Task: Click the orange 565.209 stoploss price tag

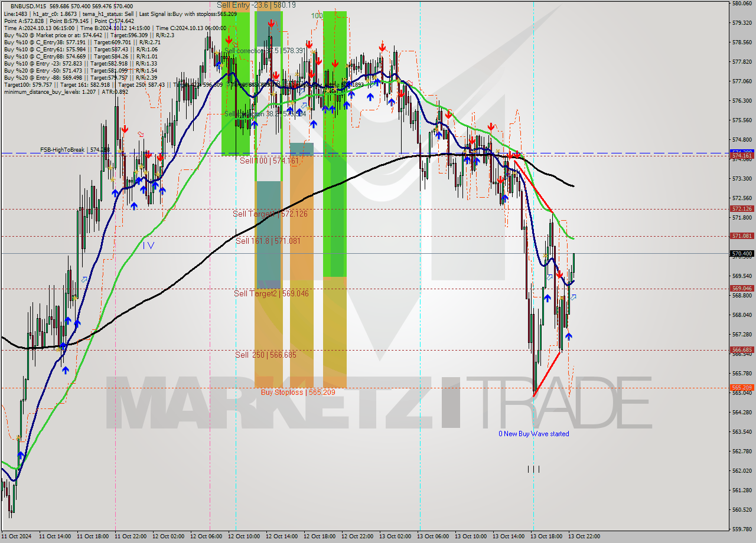Action: pos(742,388)
